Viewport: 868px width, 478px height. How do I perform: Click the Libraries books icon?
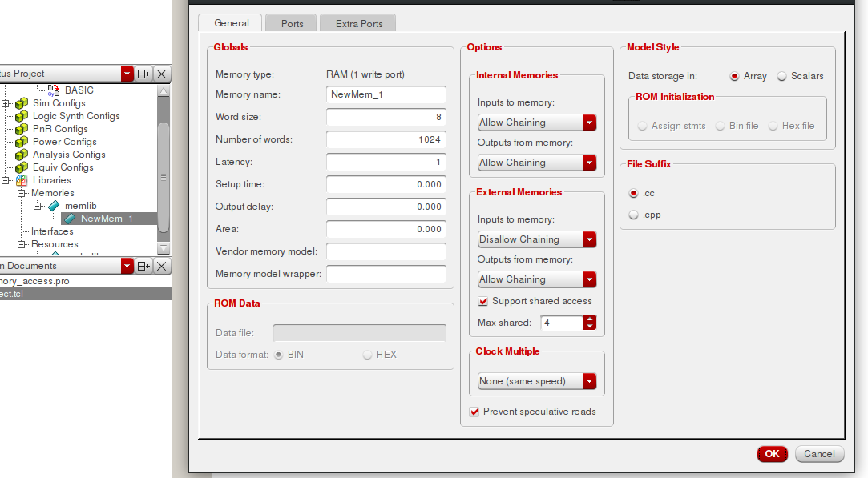[22, 180]
